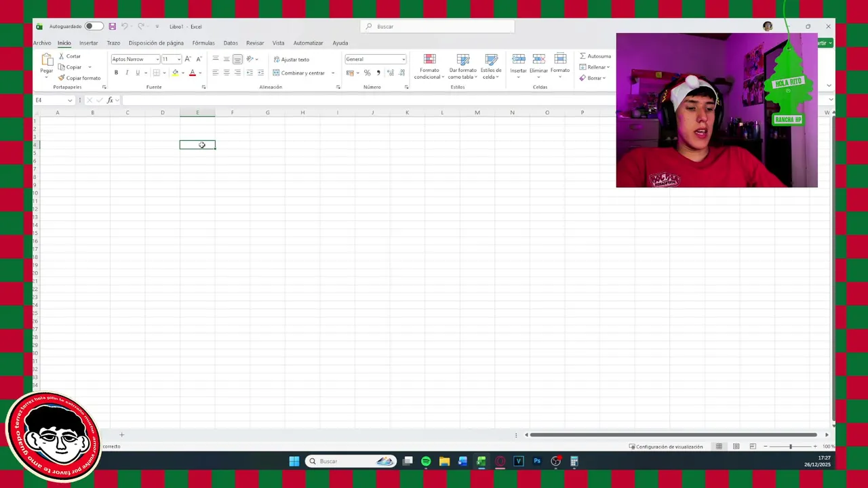Screen dimensions: 868x488
Task: Align text to middle vertically
Action: click(226, 59)
